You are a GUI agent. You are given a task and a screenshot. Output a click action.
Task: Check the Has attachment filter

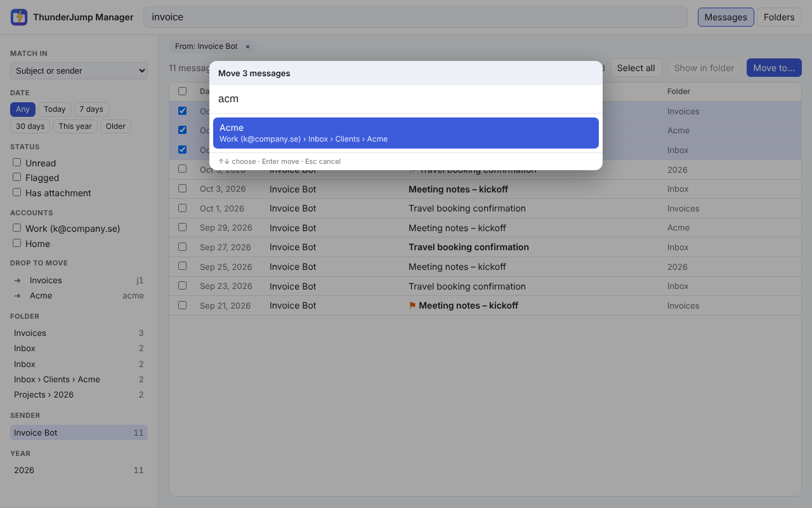[17, 192]
